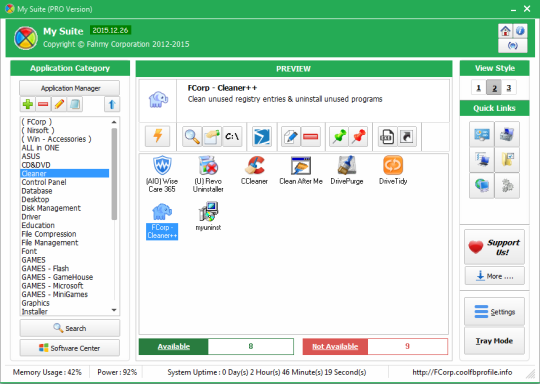Click the C:\ path toolbar icon
Screen dimensions: 540x384
pos(232,137)
